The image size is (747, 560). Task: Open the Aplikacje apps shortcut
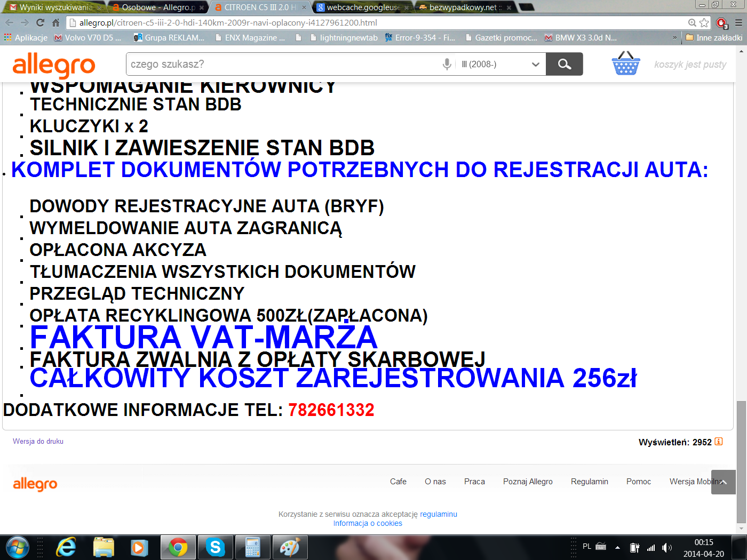click(x=26, y=38)
